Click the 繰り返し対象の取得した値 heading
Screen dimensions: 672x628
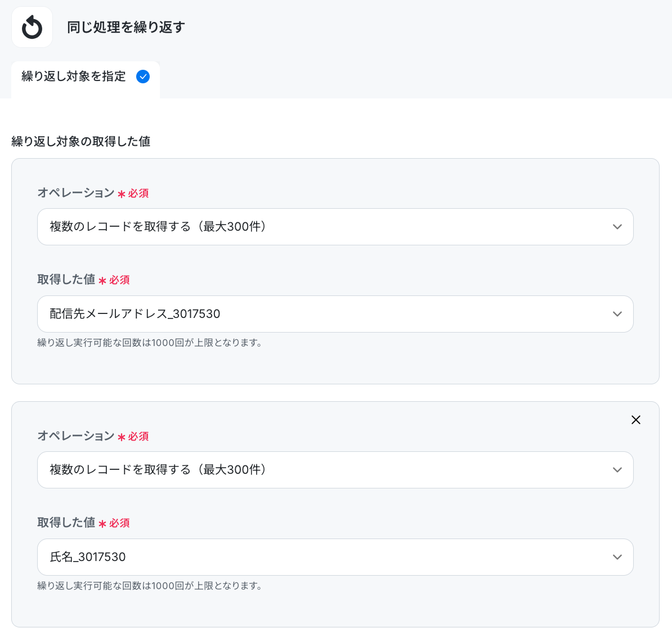click(81, 141)
